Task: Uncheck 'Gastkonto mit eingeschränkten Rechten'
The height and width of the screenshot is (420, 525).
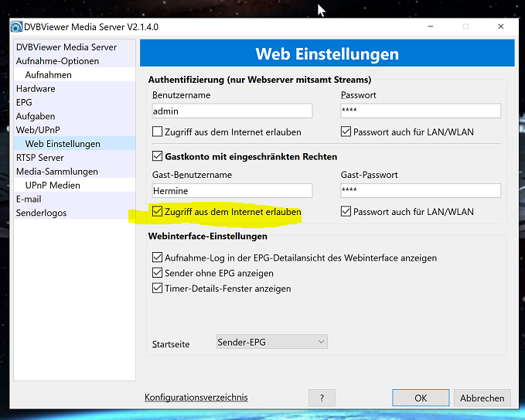Action: [157, 156]
